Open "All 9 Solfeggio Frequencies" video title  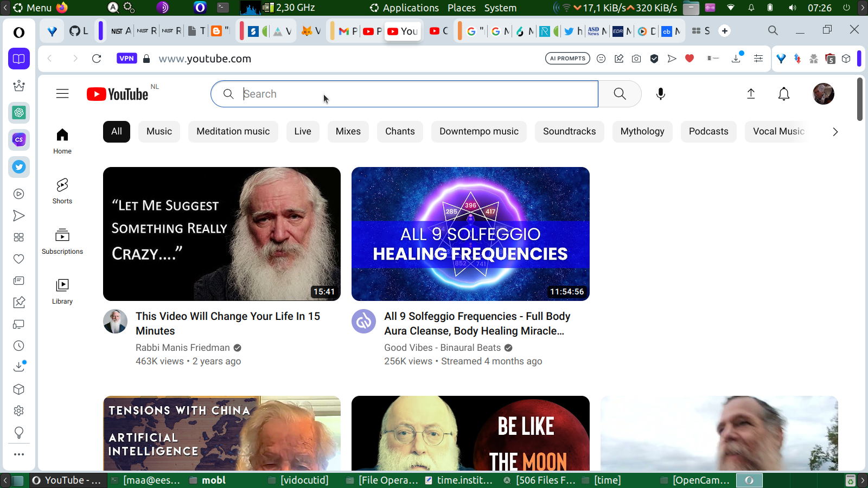(x=477, y=324)
